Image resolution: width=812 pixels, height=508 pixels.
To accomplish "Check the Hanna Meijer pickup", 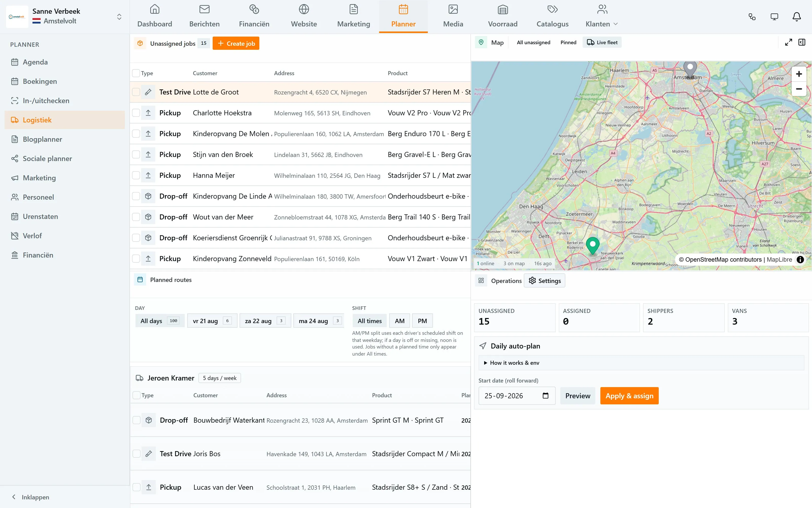I will [136, 175].
